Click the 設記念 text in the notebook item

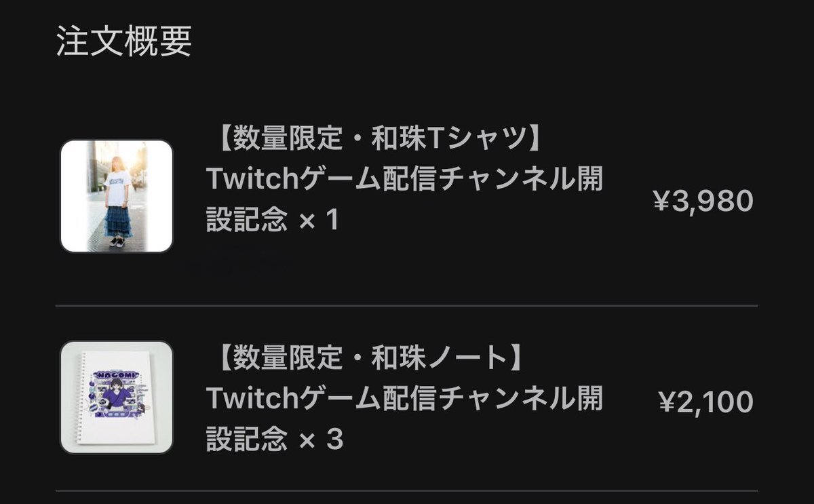247,440
